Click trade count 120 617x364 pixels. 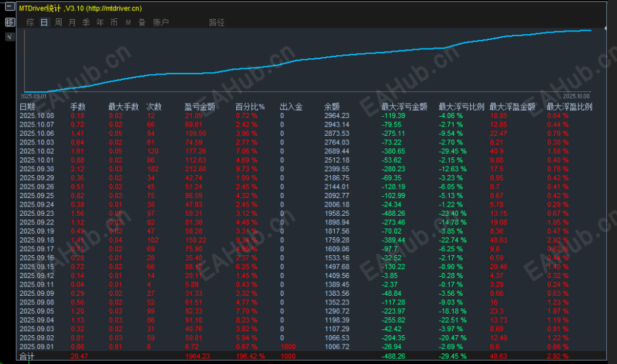(153, 152)
